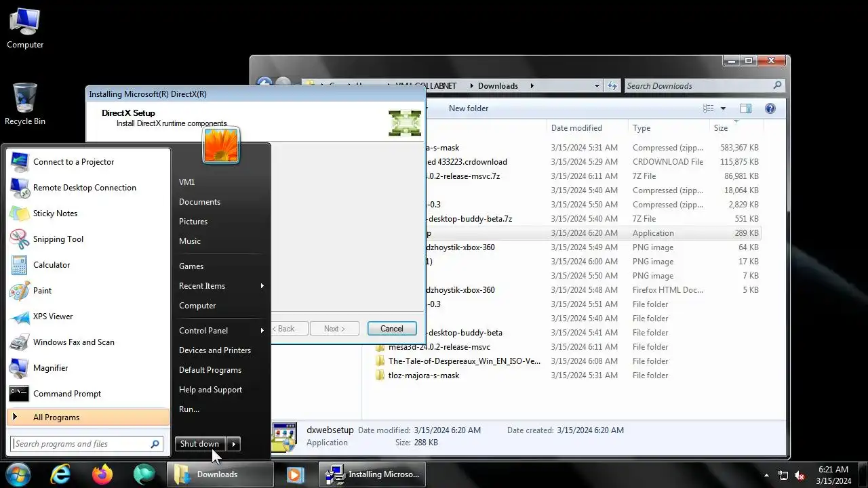The image size is (868, 488).
Task: Open Firefox from taskbar
Action: pyautogui.click(x=102, y=474)
